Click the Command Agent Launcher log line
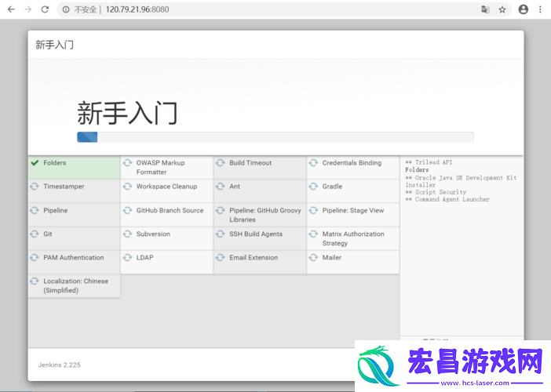The image size is (551, 392). pos(447,199)
